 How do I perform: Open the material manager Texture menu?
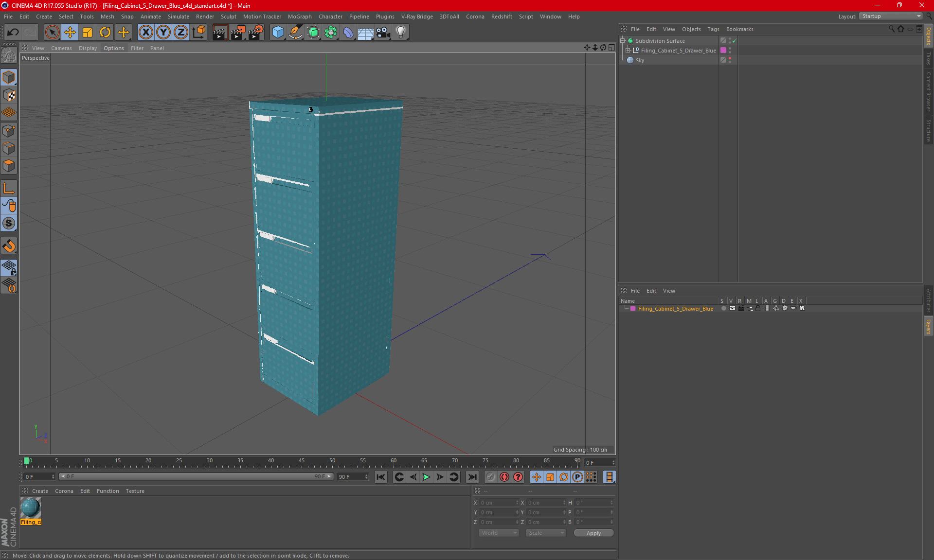coord(135,491)
